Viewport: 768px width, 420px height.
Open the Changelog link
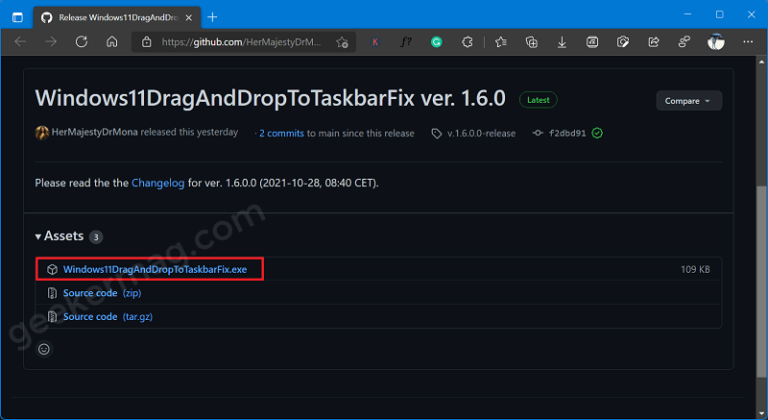click(157, 183)
